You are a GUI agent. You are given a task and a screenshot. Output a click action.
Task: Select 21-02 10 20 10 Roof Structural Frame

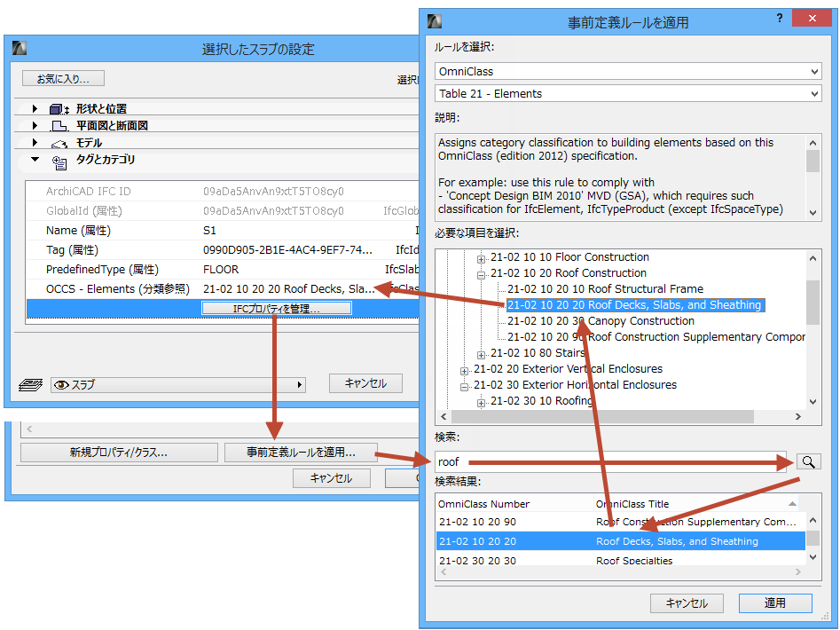(x=605, y=288)
